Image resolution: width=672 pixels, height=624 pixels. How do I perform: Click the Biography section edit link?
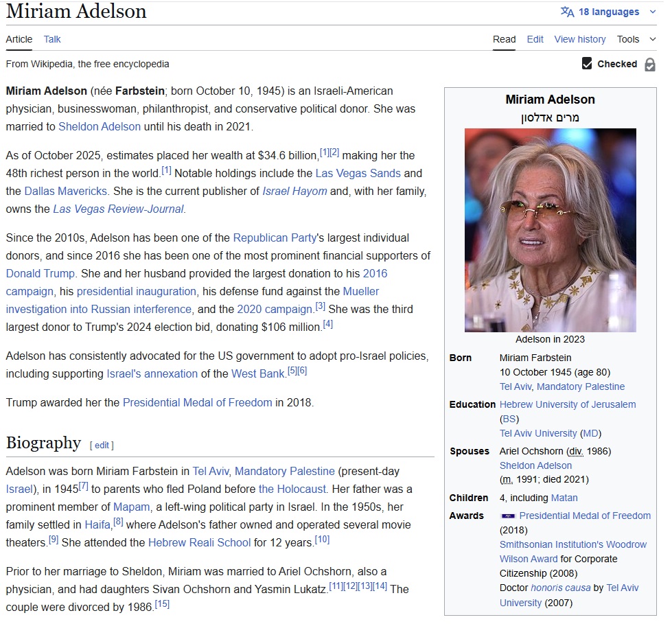102,446
